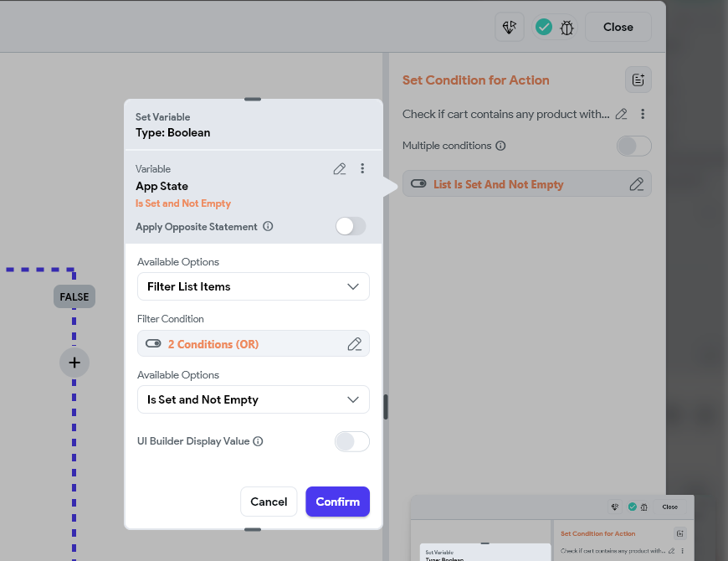
Task: Click the plus button on the FALSE branch line
Action: pyautogui.click(x=74, y=363)
